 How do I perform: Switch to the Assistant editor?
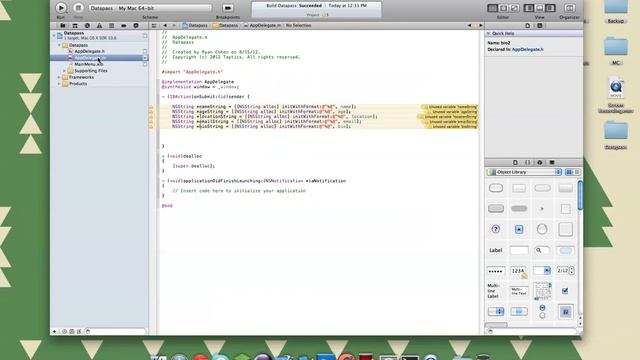point(504,8)
